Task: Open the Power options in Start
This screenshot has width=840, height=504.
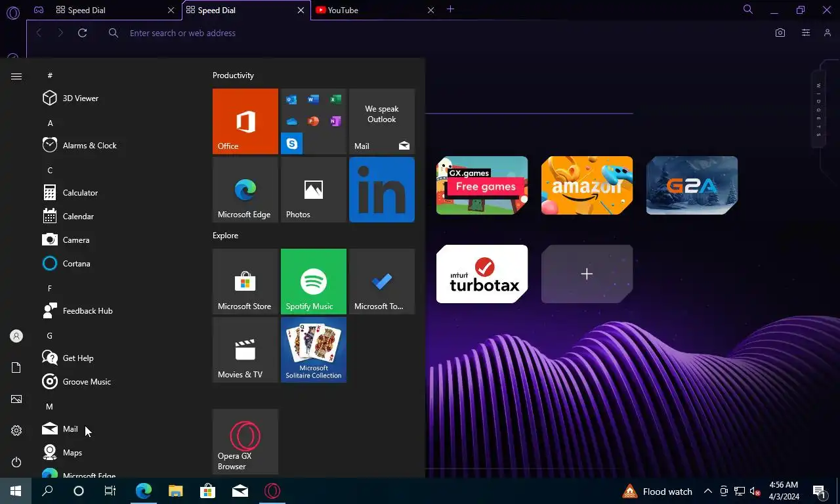Action: click(16, 462)
